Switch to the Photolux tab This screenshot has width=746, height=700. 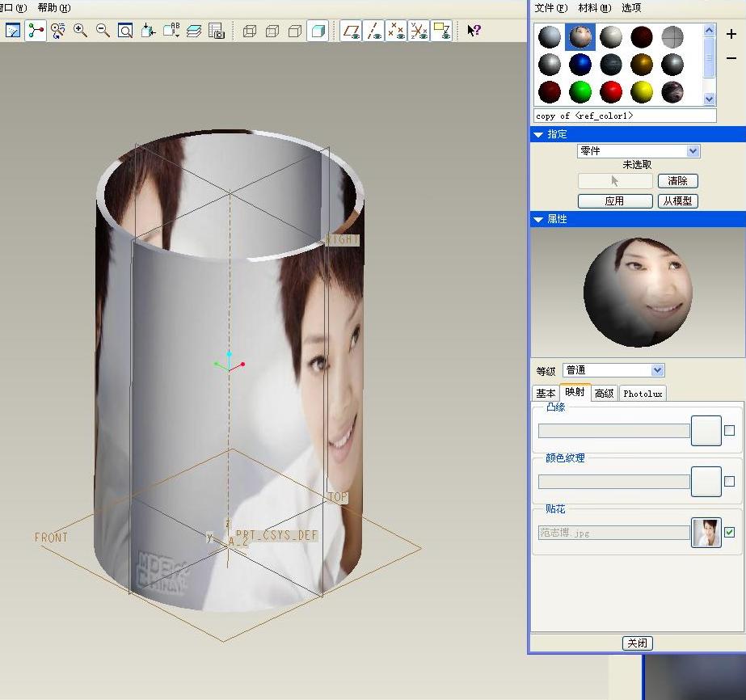[x=643, y=394]
